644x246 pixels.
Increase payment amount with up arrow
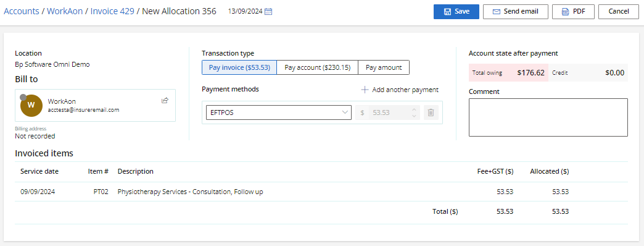point(414,109)
